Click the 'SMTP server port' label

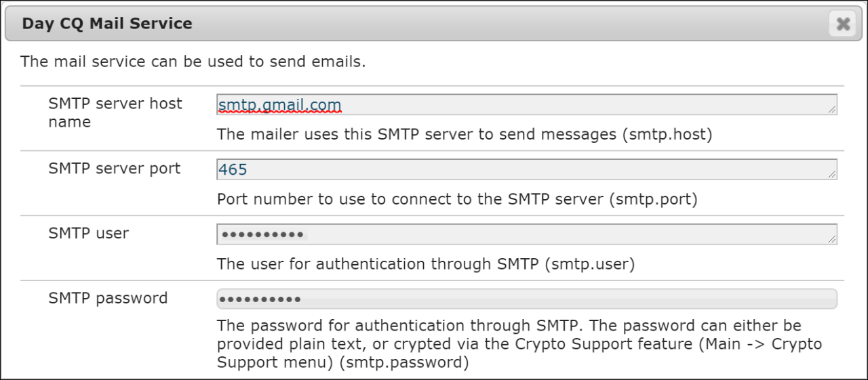pyautogui.click(x=114, y=168)
